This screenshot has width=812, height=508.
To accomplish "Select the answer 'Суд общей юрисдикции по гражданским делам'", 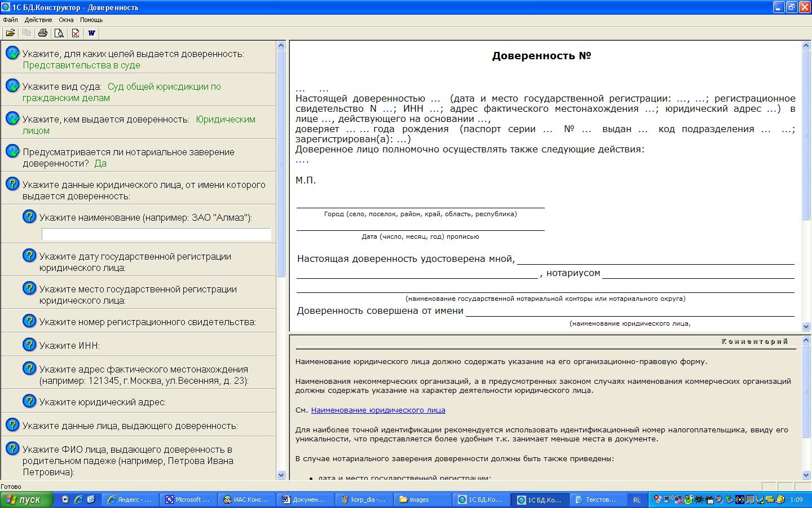I will coord(122,93).
